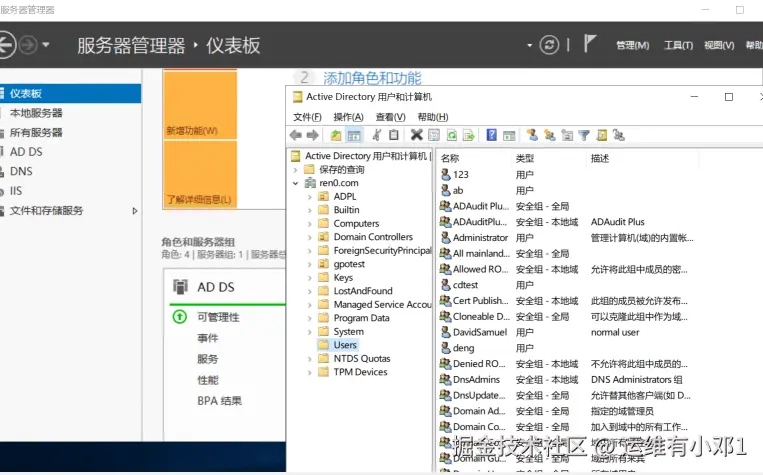Create a new group with the group icon
Viewport: 763px width, 475px height.
(549, 135)
